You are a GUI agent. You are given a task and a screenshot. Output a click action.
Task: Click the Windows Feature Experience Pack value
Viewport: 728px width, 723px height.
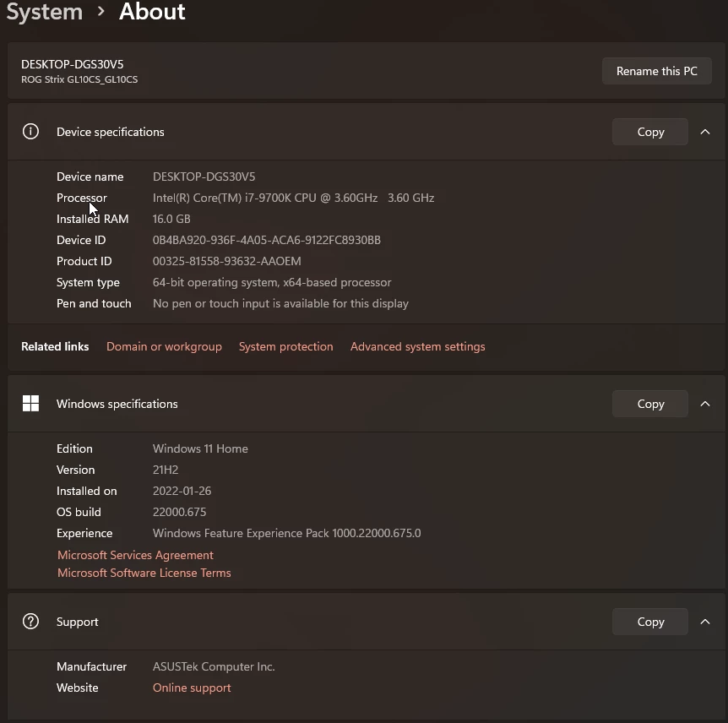(x=286, y=533)
